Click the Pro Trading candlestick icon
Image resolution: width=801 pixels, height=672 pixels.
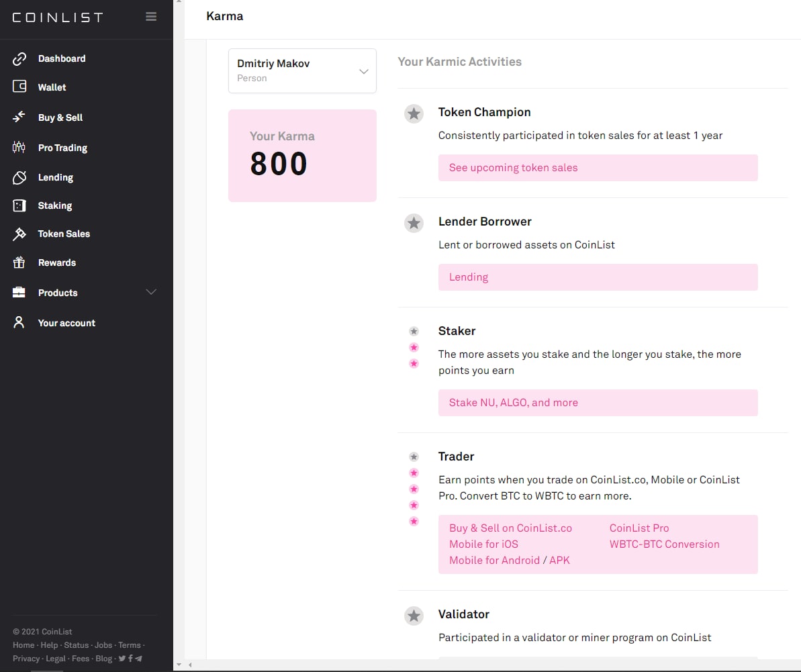pyautogui.click(x=19, y=147)
